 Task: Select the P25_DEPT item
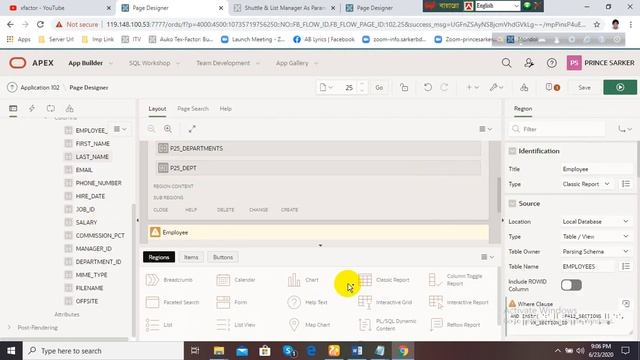point(318,168)
